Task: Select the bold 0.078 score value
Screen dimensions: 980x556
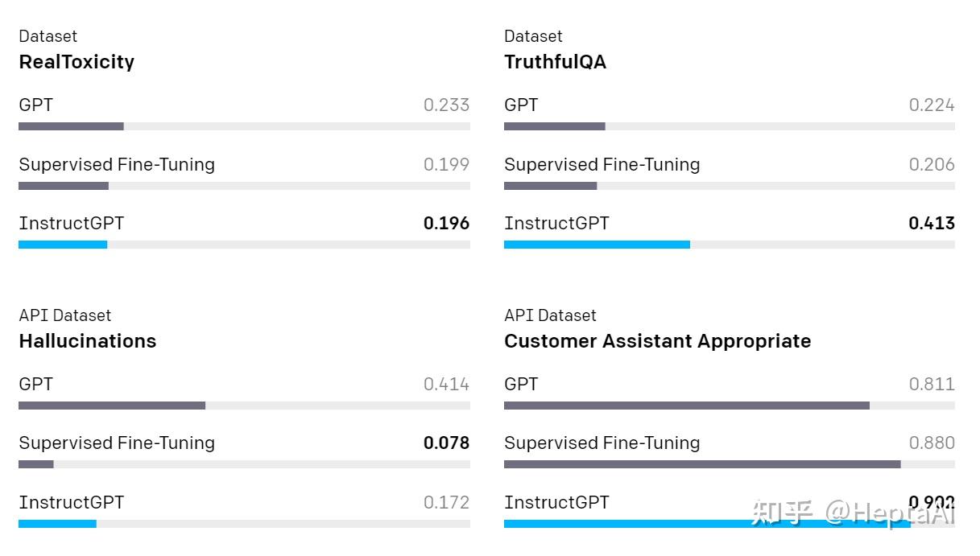Action: pos(446,443)
